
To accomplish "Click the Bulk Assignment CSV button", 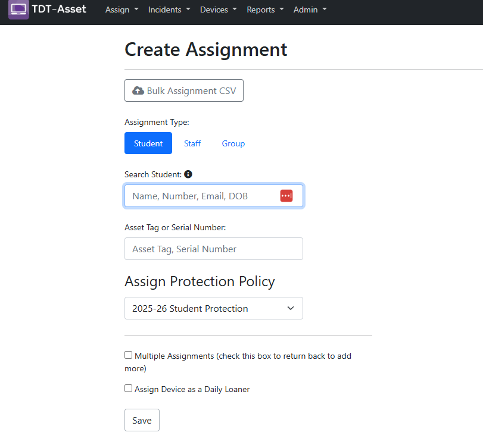I will pos(184,90).
